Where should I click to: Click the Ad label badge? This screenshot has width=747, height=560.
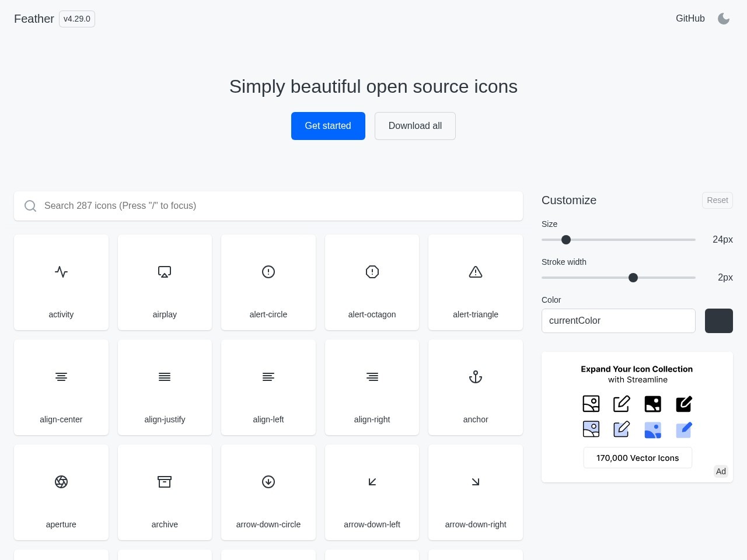[721, 471]
